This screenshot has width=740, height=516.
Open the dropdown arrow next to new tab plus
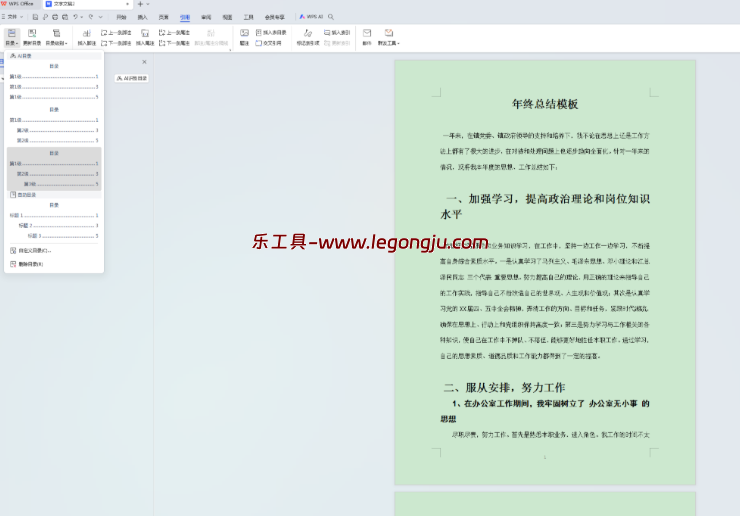[148, 4]
